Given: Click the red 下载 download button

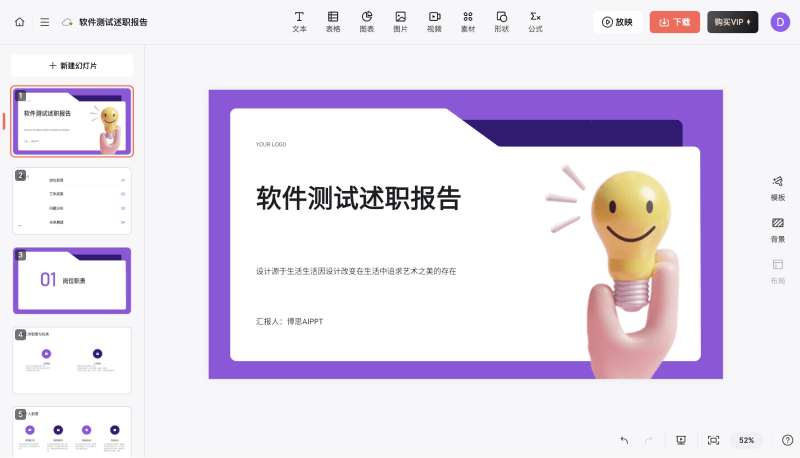Looking at the screenshot, I should point(674,22).
